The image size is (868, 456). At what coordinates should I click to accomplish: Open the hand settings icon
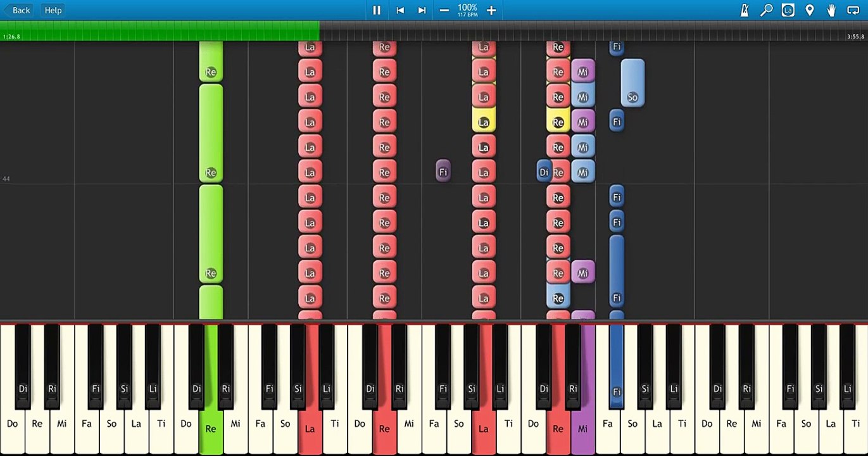coord(831,10)
